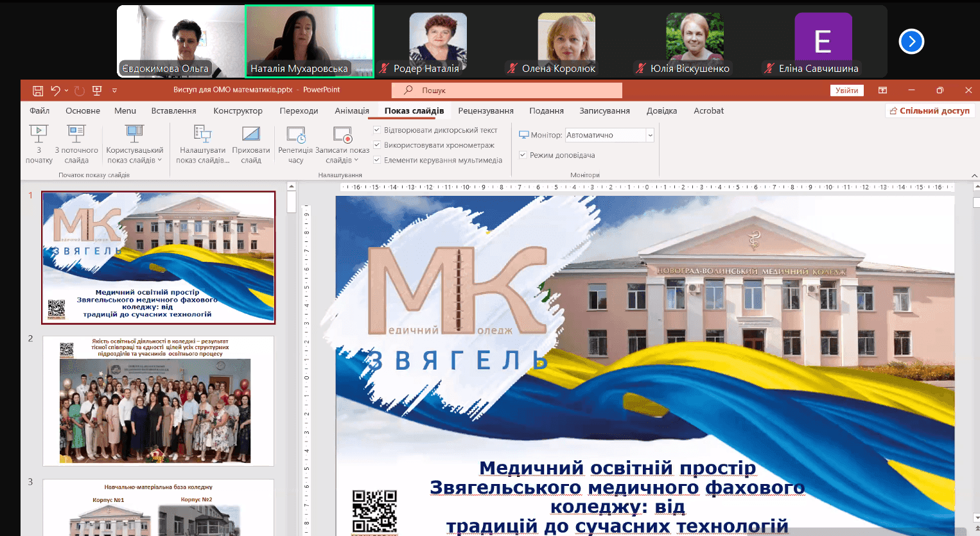Select the Наталія Мухаровська video tile

click(310, 42)
